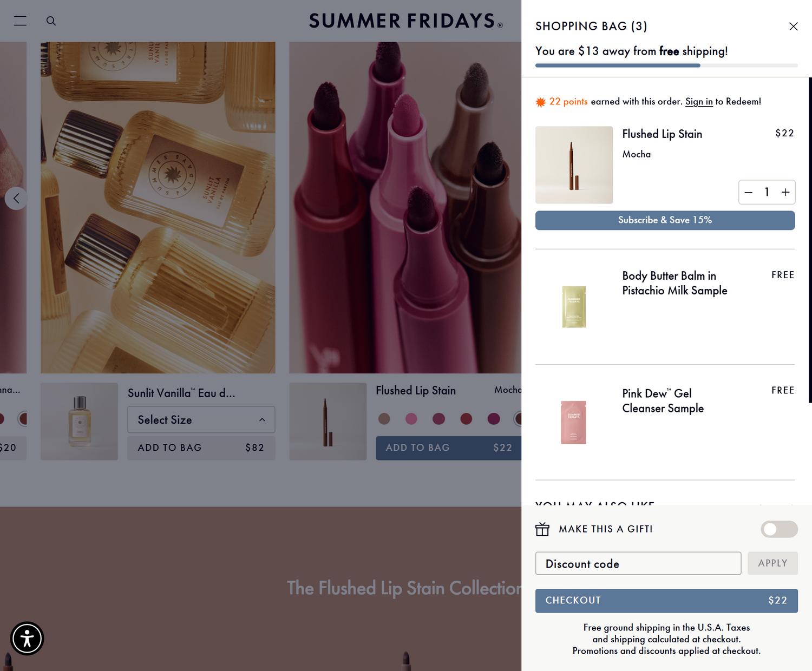Image resolution: width=812 pixels, height=671 pixels.
Task: Click the Discount code field
Action: [638, 563]
